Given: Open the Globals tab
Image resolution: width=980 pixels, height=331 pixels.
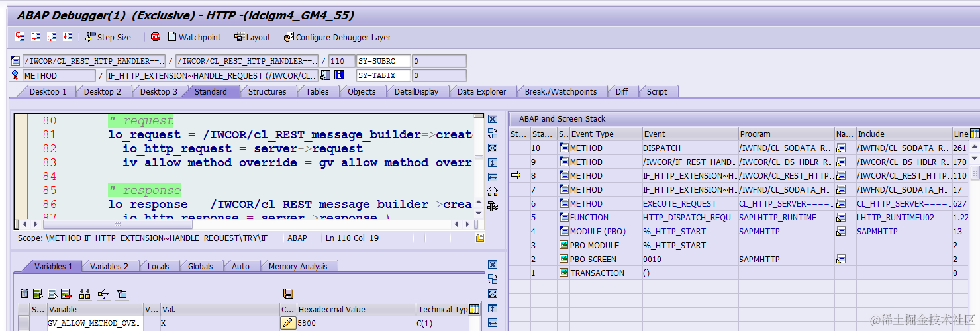Looking at the screenshot, I should point(201,266).
